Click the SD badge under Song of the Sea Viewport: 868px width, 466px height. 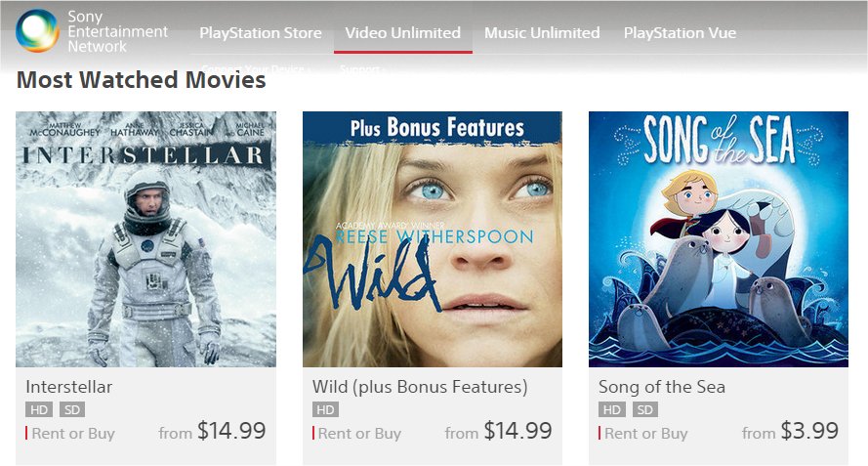click(645, 410)
